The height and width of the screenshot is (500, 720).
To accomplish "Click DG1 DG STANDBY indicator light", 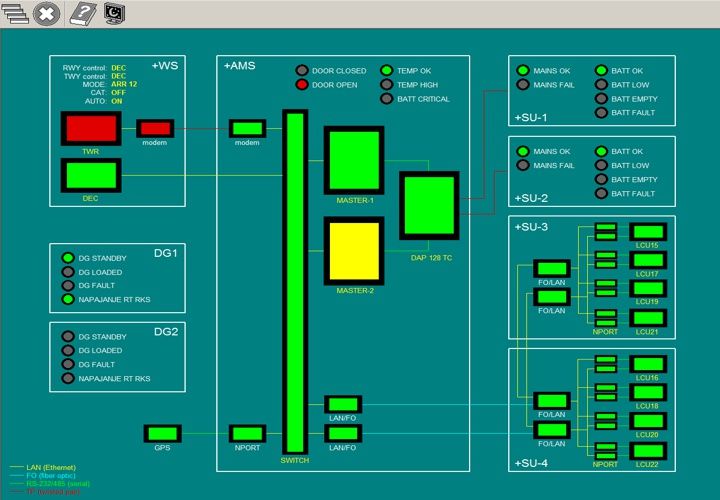I will coord(67,257).
